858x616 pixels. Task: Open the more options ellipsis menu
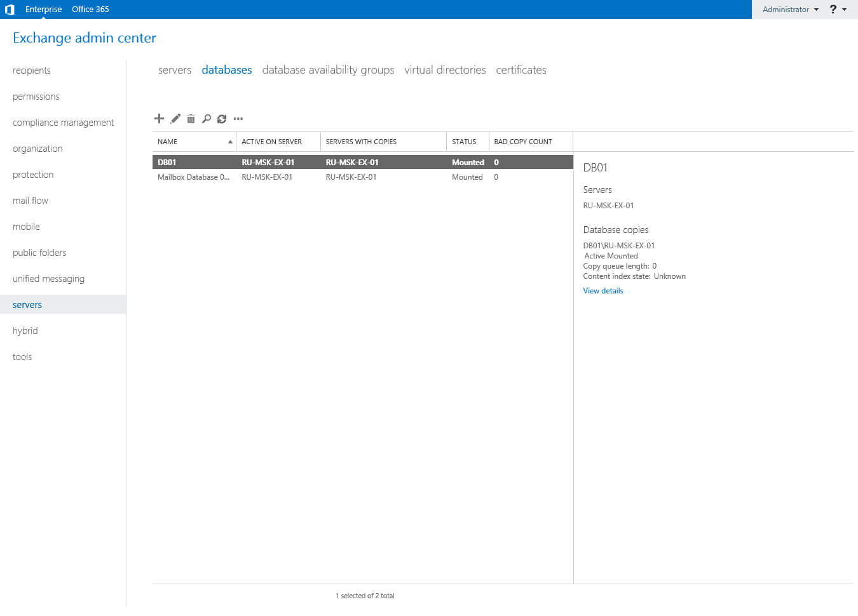pos(238,119)
